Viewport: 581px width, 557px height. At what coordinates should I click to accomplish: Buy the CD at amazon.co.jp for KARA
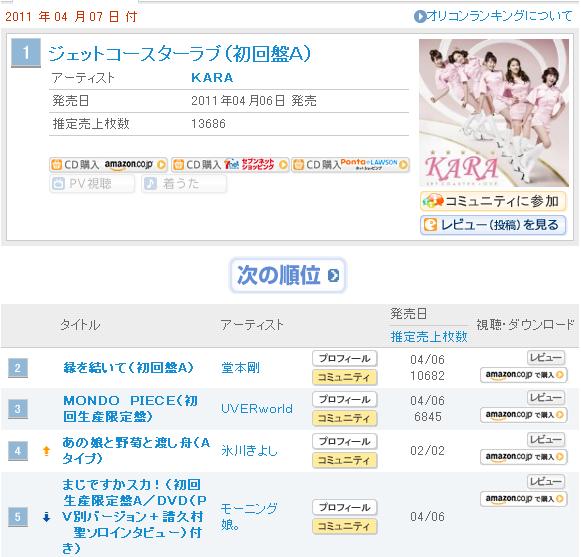[x=108, y=165]
